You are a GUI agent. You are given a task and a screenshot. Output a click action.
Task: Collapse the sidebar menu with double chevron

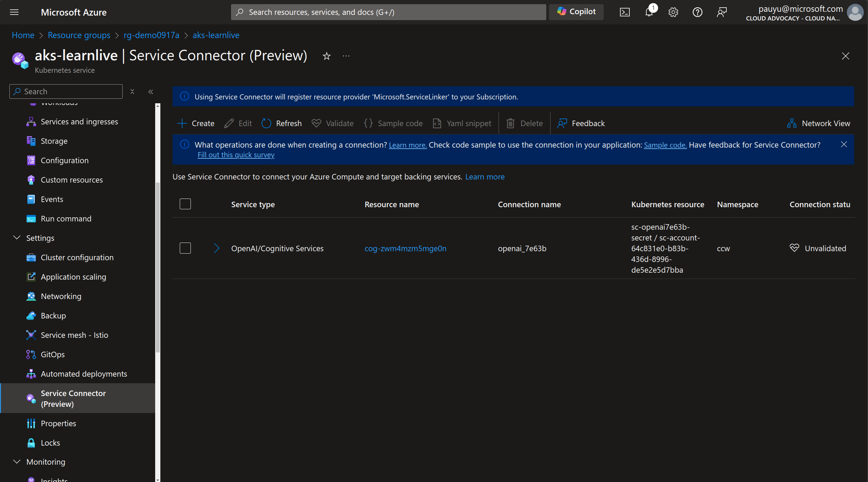click(151, 91)
